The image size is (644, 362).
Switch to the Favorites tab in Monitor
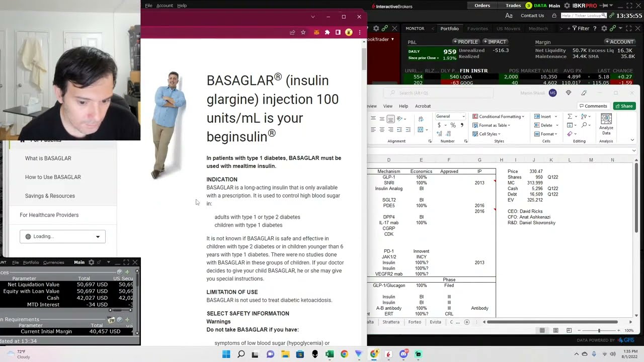tap(477, 29)
